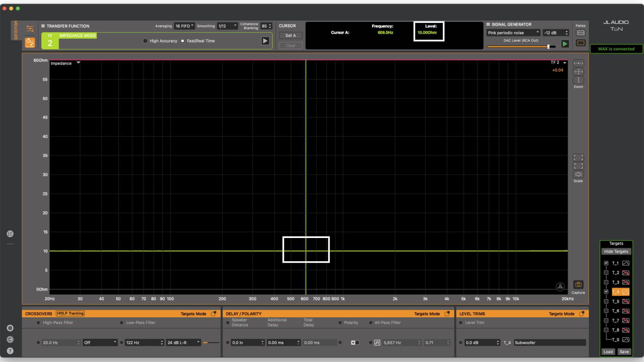The height and width of the screenshot is (362, 644).
Task: Click the all-pass filter curve icon
Action: point(377,343)
